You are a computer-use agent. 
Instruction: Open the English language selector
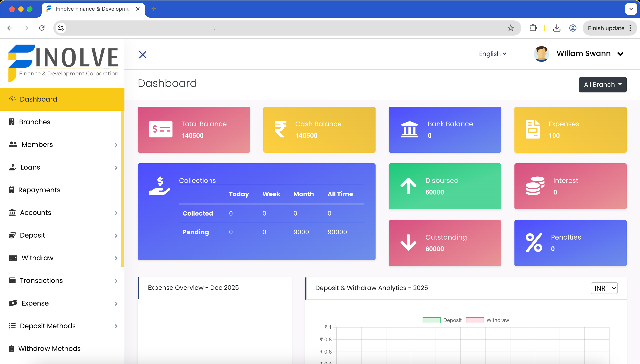tap(492, 54)
